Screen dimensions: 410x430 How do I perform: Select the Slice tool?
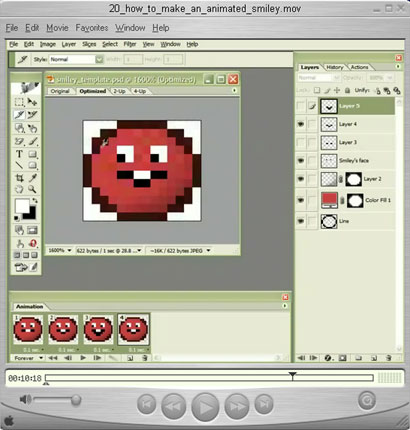(x=19, y=115)
